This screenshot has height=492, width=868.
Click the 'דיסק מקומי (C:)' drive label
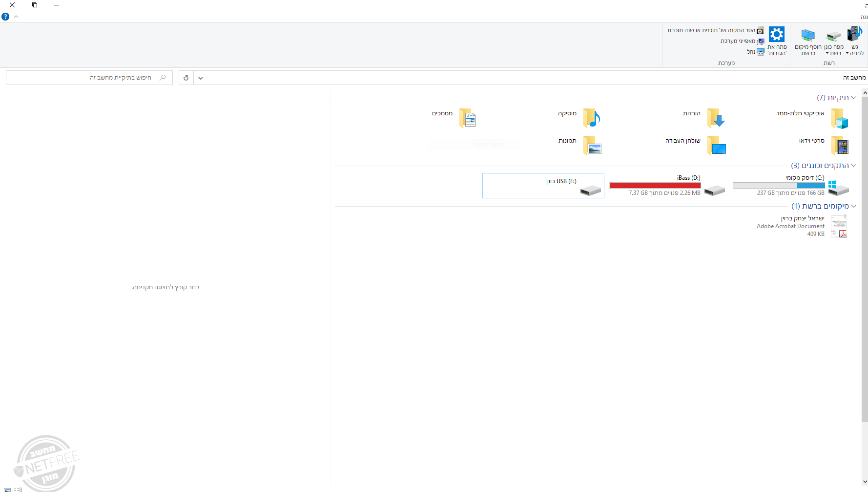[x=805, y=178]
